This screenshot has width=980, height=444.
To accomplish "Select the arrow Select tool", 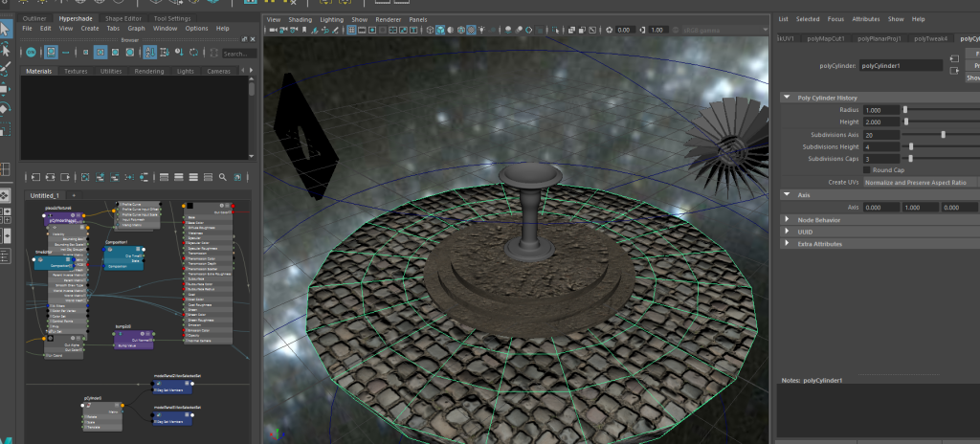I will pyautogui.click(x=7, y=29).
